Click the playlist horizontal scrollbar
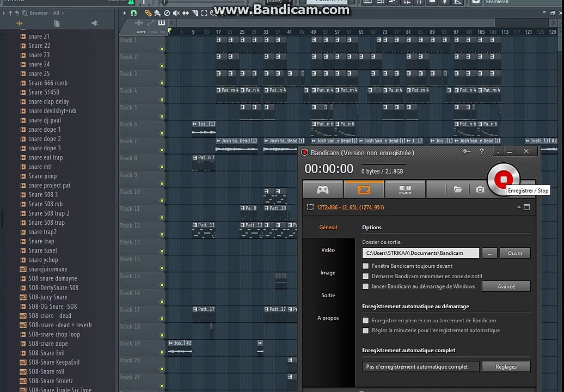 [336, 23]
